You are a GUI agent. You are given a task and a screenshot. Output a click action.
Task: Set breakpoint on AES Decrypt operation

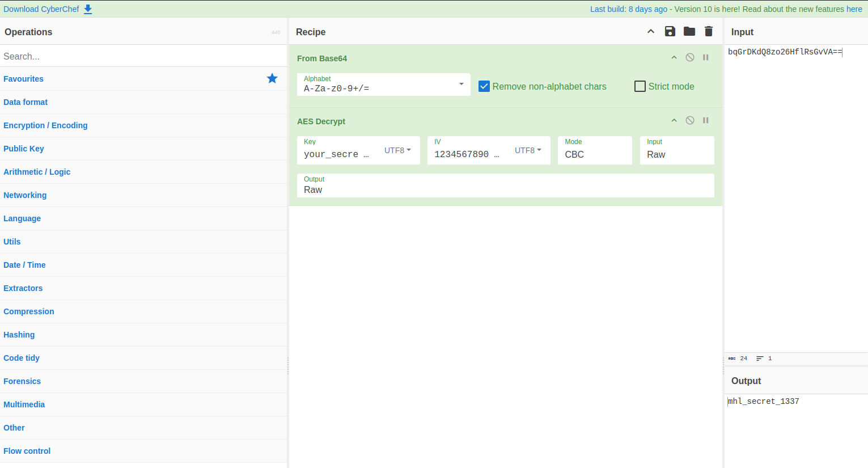coord(706,120)
